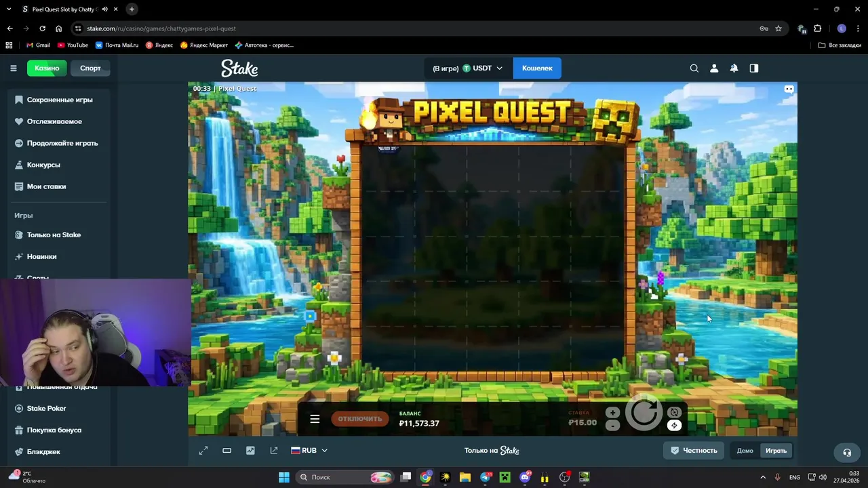Open the RUB currency dropdown
Screen dimensions: 868x488
309,451
